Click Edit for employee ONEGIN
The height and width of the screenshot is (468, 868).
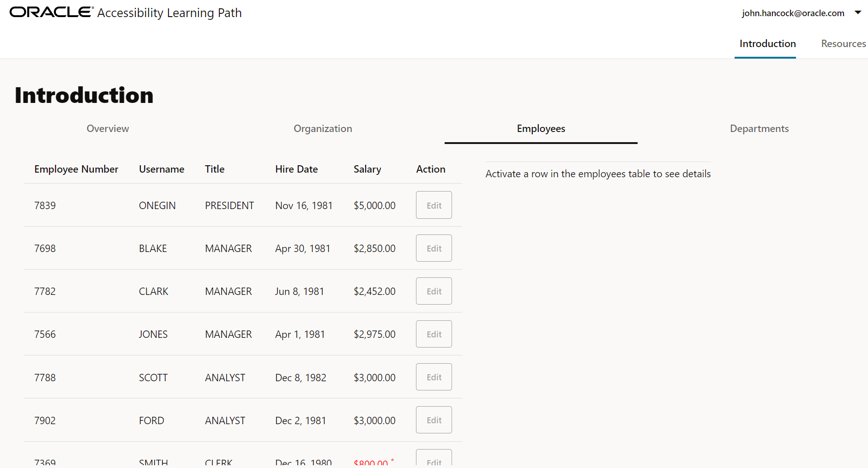tap(434, 205)
